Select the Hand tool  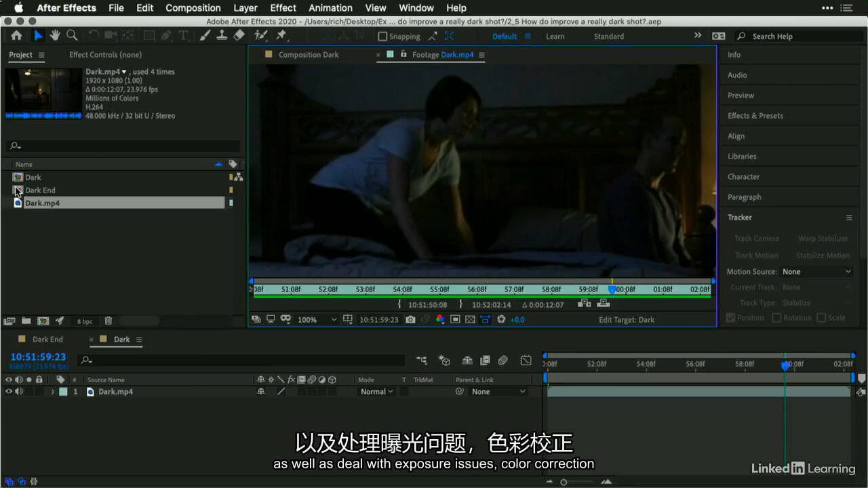(x=55, y=36)
